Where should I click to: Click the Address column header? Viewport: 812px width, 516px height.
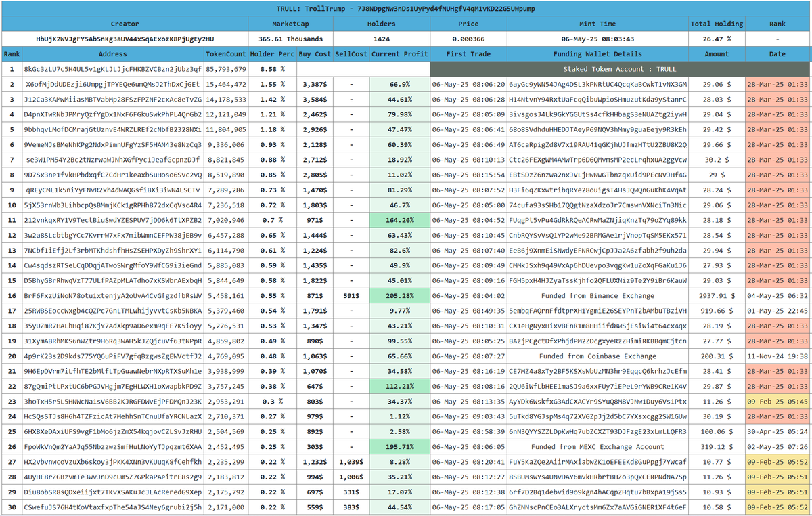(112, 53)
